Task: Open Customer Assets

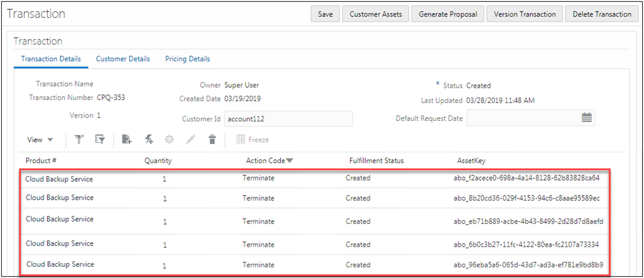Action: 375,14
